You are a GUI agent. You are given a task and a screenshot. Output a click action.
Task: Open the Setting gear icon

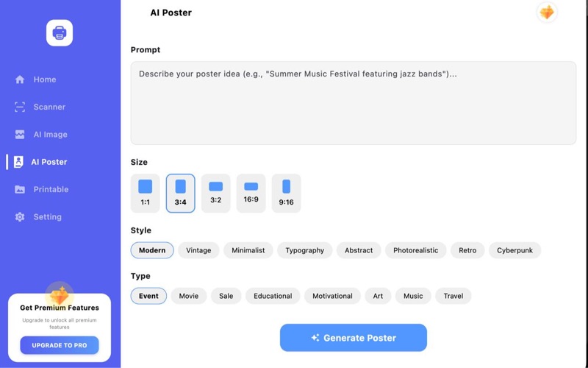pyautogui.click(x=20, y=217)
